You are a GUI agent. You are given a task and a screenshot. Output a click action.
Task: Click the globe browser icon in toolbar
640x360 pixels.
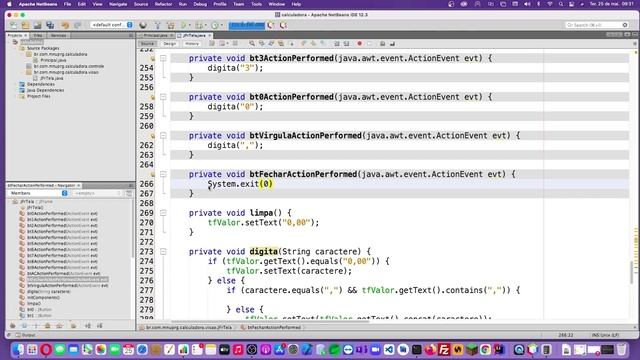(143, 25)
